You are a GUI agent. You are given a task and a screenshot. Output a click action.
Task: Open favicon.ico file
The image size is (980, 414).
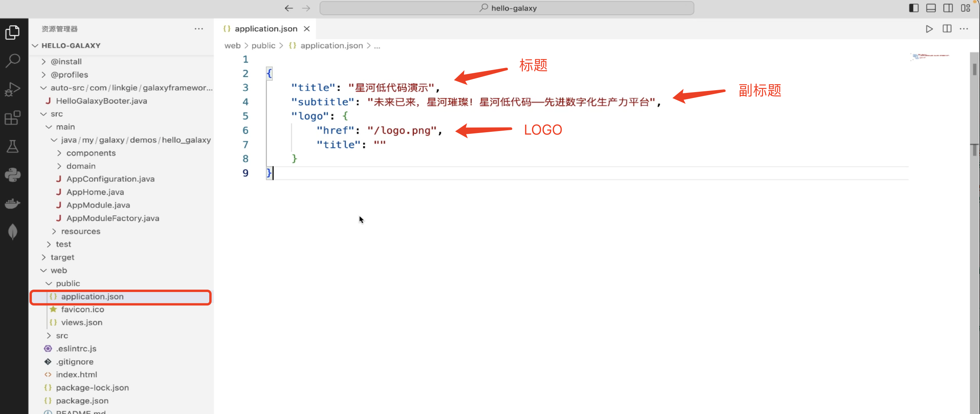121,310
